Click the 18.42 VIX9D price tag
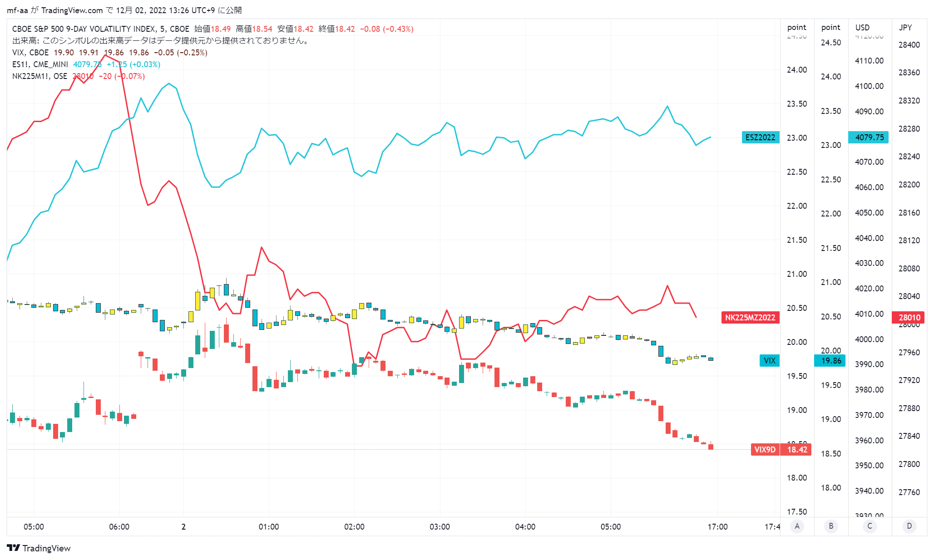This screenshot has height=560, width=934. (x=797, y=449)
